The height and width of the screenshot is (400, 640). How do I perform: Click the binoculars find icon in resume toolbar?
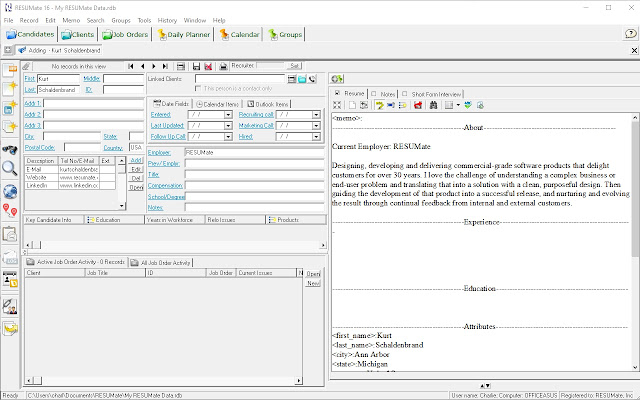[x=433, y=105]
